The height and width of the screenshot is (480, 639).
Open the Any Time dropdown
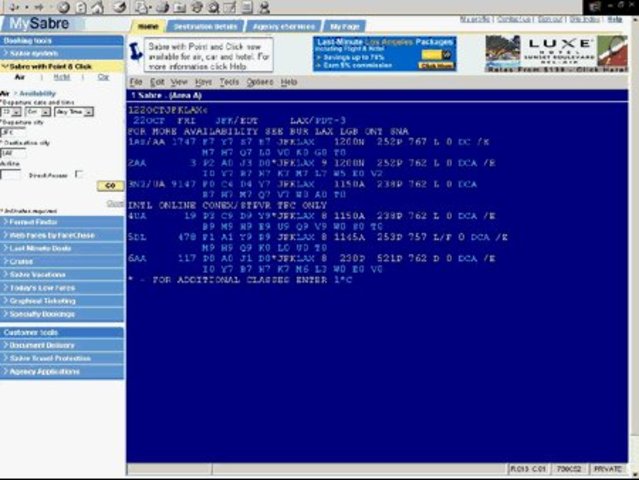click(74, 112)
